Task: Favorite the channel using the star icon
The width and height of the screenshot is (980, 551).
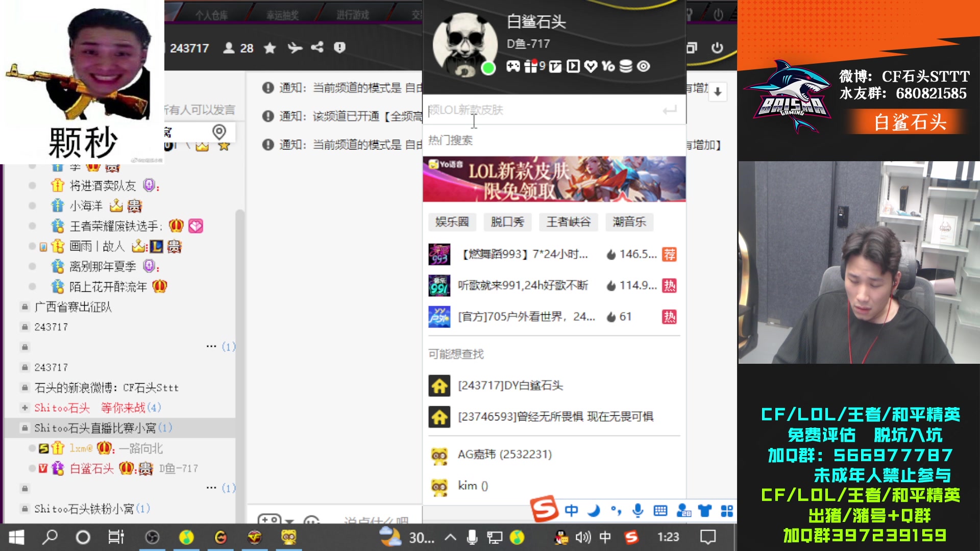Action: coord(269,47)
